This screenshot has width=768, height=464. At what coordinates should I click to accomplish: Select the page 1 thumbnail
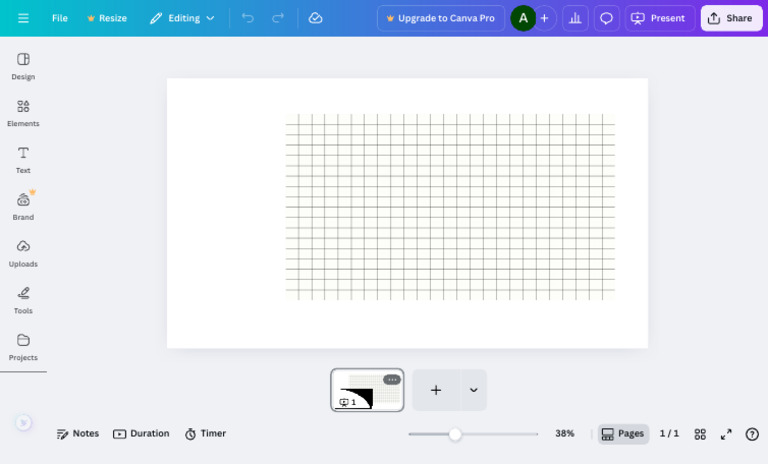click(367, 390)
